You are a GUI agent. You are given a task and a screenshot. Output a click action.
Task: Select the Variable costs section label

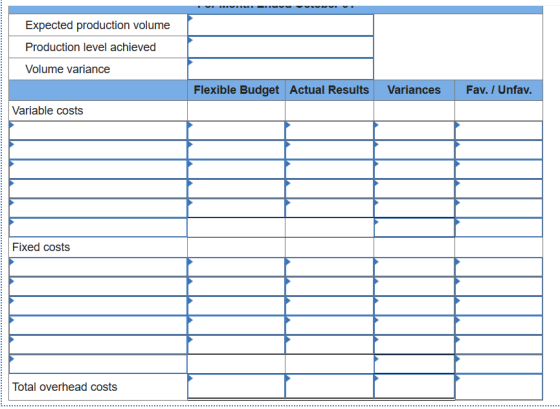tap(48, 111)
